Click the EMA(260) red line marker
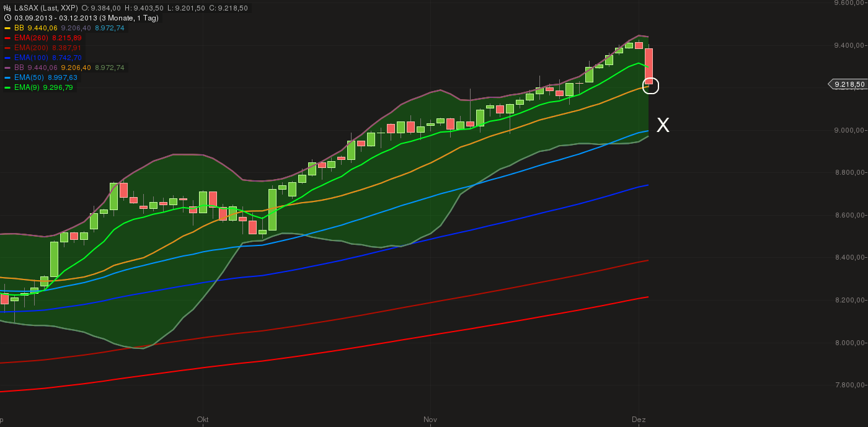The image size is (868, 427). pyautogui.click(x=7, y=38)
